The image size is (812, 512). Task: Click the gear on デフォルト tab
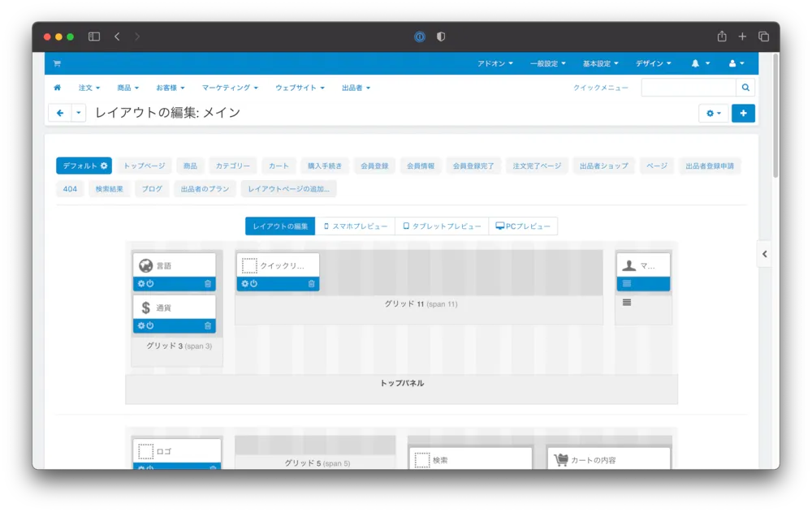pos(104,166)
